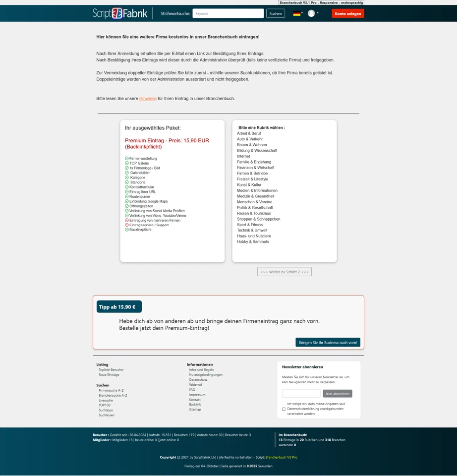Click the check icon next to TOP Galerie
The height and width of the screenshot is (476, 457).
(126, 163)
